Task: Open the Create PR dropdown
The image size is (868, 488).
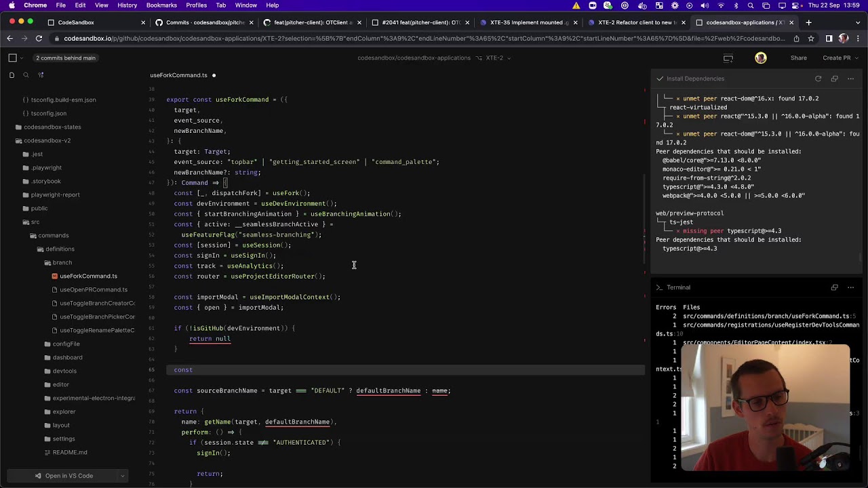Action: click(x=856, y=58)
